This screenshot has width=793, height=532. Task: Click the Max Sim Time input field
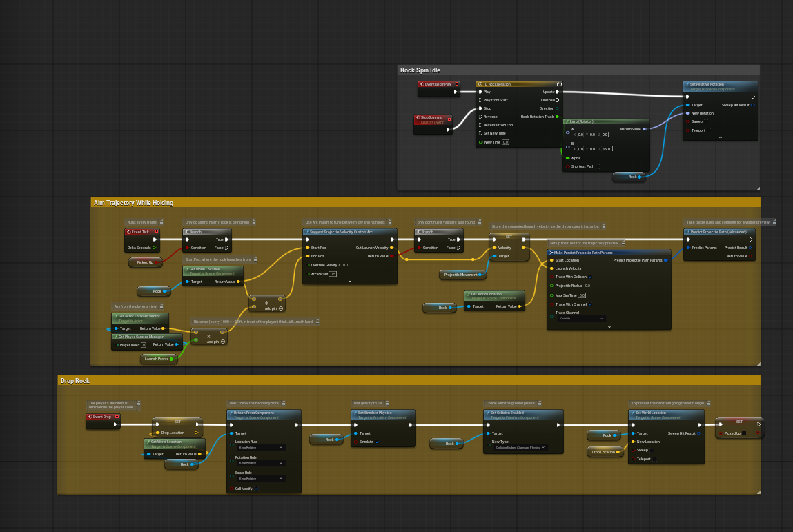tap(582, 295)
